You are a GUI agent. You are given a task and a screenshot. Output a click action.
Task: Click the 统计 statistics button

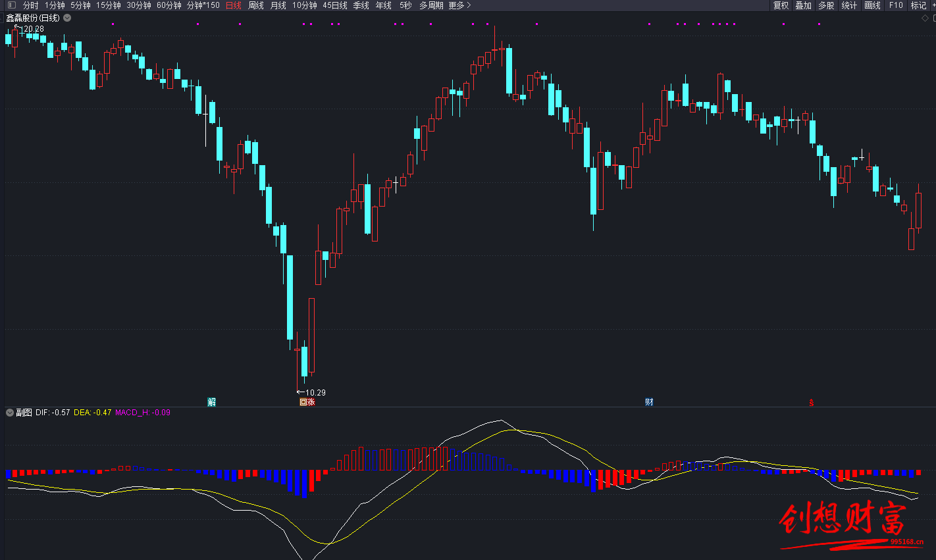click(x=850, y=5)
